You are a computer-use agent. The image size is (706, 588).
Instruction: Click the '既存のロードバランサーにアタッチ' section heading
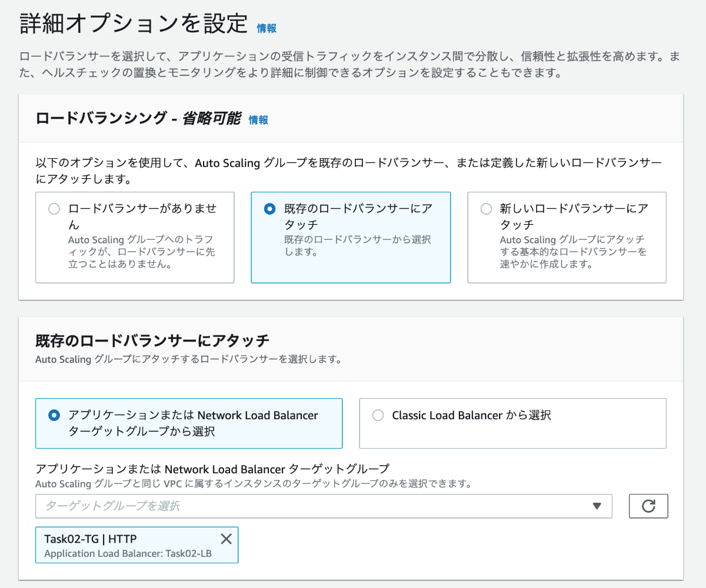click(152, 340)
